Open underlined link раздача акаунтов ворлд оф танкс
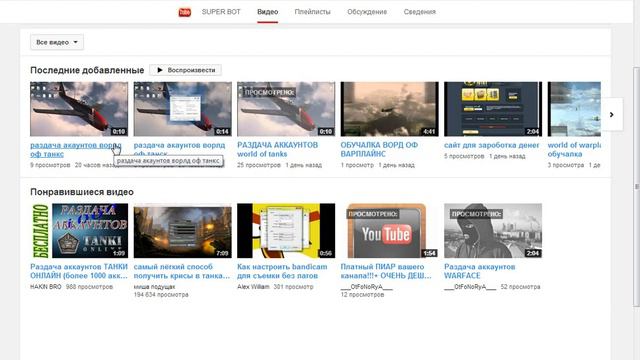Viewport: 640px width, 360px height. pos(76,149)
